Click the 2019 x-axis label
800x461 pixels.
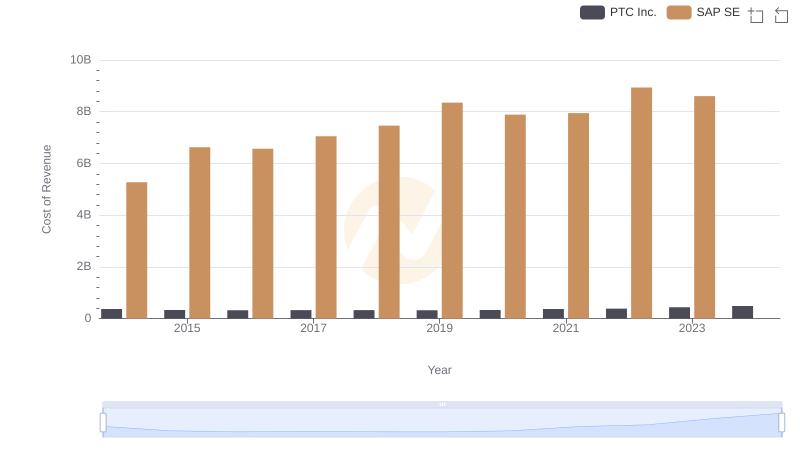[x=439, y=328]
